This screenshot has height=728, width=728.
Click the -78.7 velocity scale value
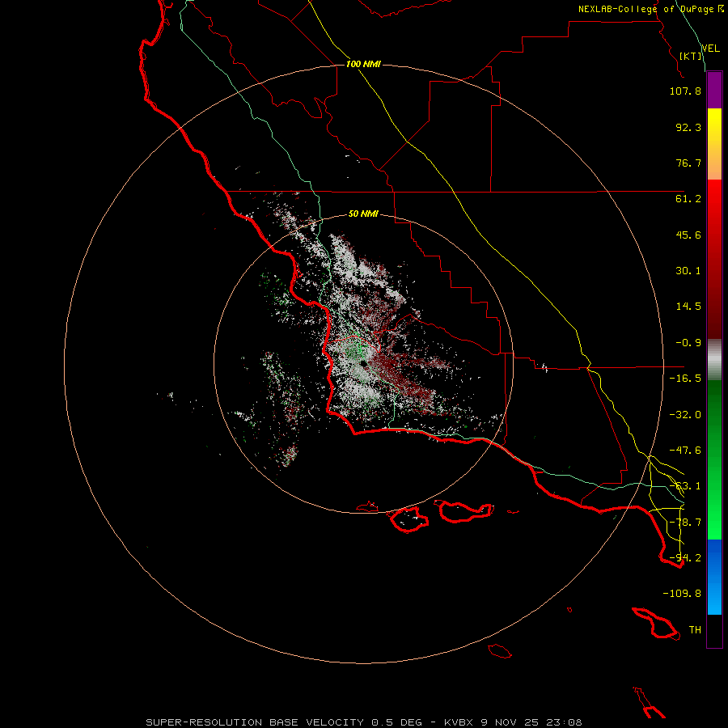(685, 523)
